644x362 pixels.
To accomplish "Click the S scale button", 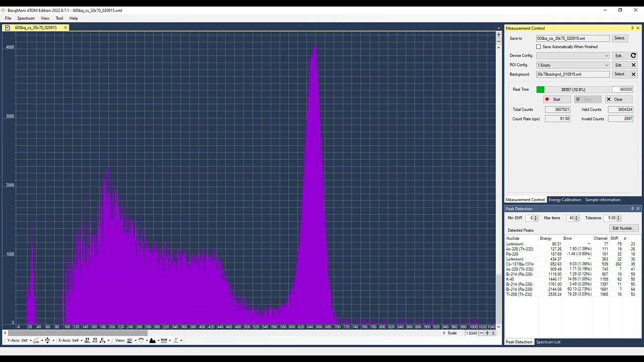I will tap(493, 333).
